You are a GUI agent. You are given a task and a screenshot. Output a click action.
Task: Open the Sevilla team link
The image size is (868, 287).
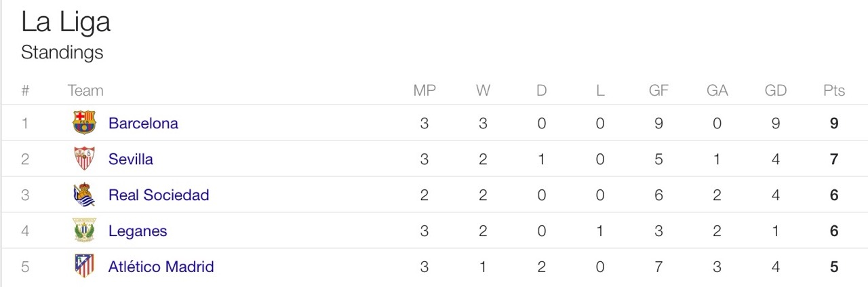pyautogui.click(x=131, y=159)
